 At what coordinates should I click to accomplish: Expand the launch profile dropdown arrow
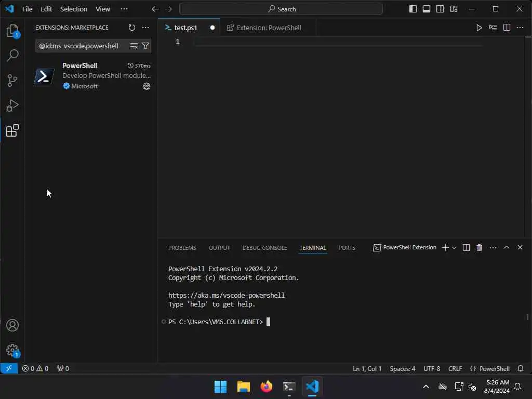click(454, 248)
